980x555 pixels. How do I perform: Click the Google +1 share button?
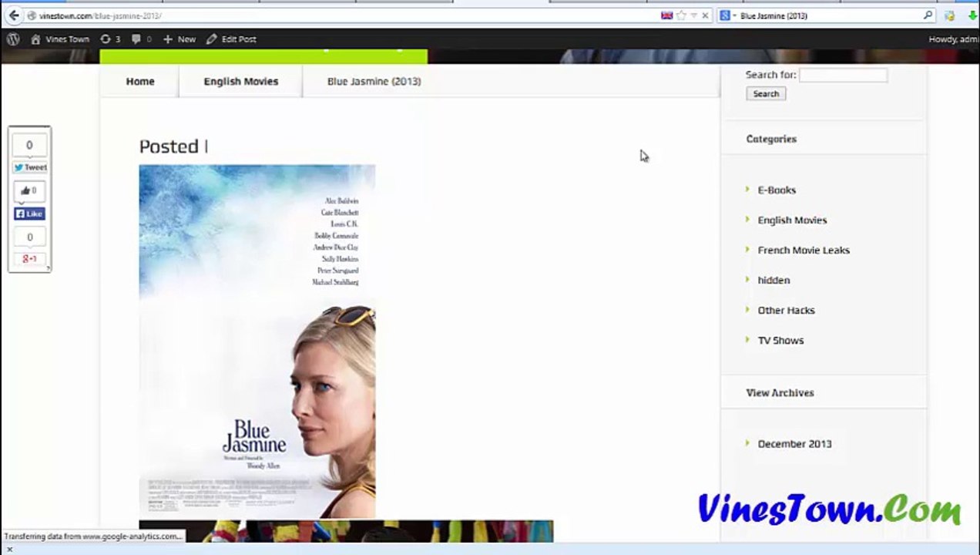[x=29, y=259]
